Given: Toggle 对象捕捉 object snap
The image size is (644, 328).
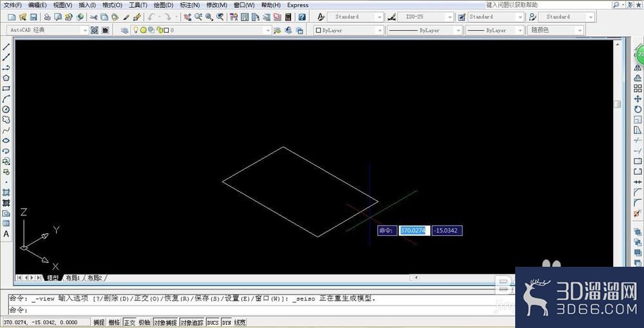Looking at the screenshot, I should point(165,323).
